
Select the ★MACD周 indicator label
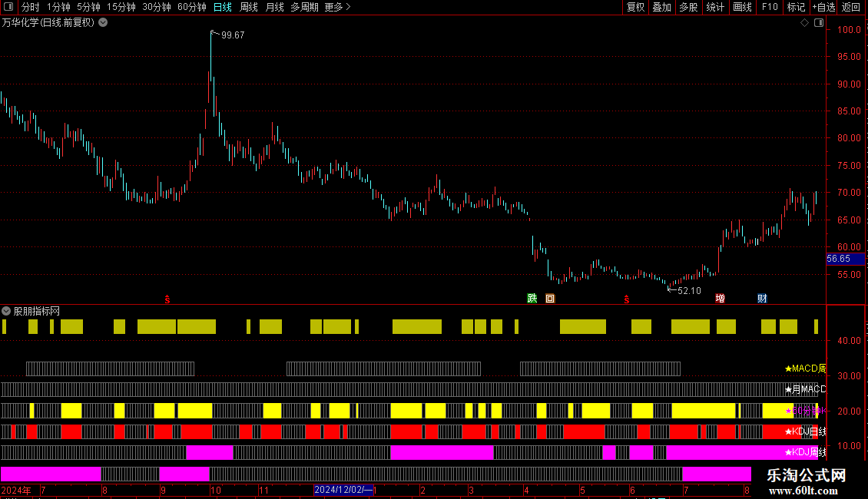(806, 368)
